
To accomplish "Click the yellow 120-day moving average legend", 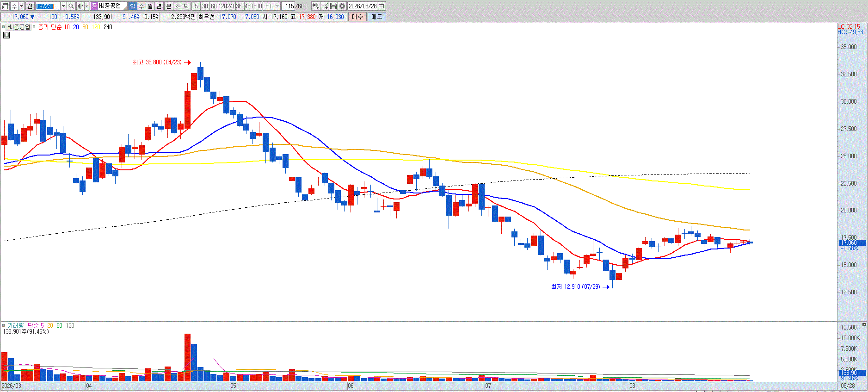I will (96, 27).
